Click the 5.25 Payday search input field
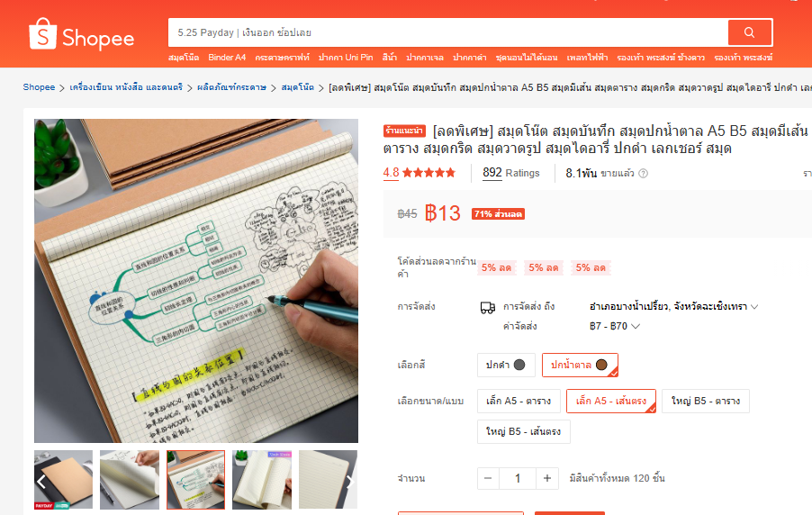Viewport: 812px width, 515px height. [x=448, y=32]
